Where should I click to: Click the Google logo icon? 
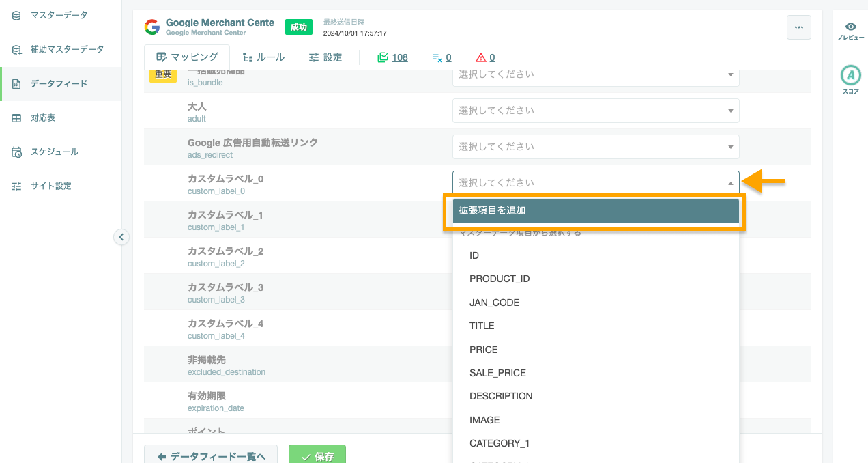pyautogui.click(x=152, y=27)
